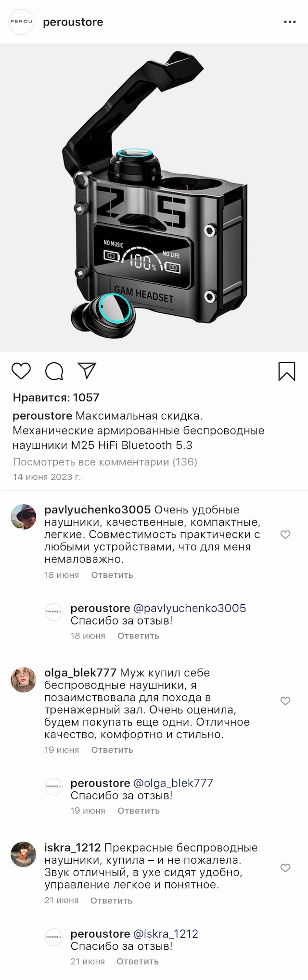Reply to pavlyuchenko3005's comment

112,575
